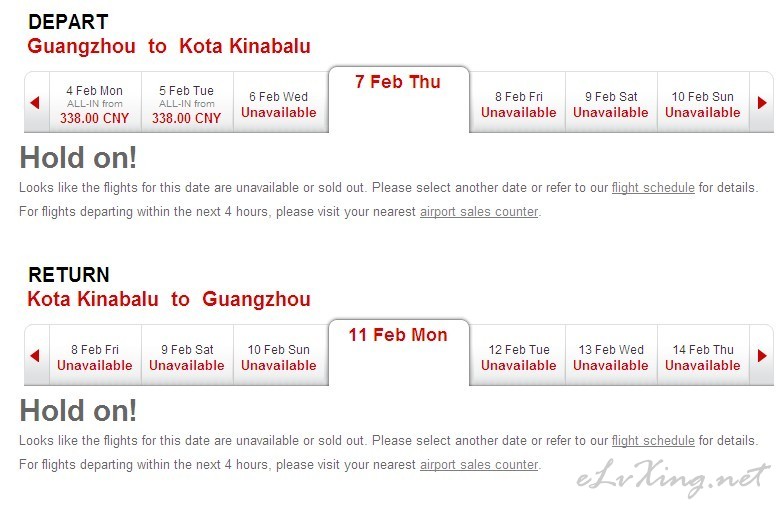Select the 4 Feb Mon departure date
Viewport: 781px width, 511px height.
click(x=95, y=103)
